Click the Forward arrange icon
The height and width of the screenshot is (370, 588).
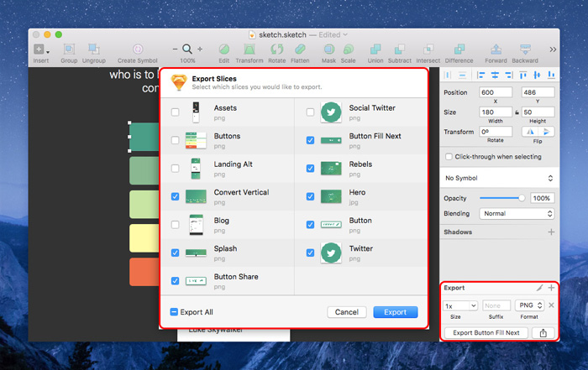[496, 50]
